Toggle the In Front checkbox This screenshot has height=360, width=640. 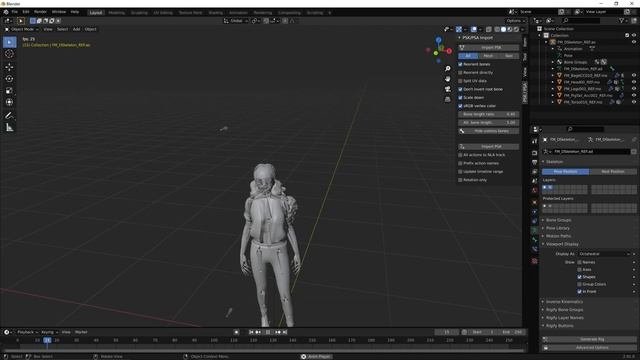[x=579, y=291]
